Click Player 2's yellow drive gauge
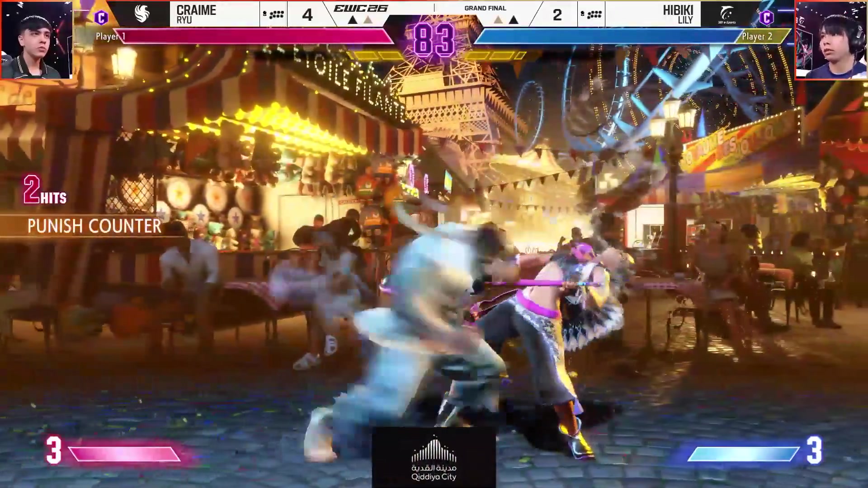Screen dimensions: 868x488 pyautogui.click(x=495, y=56)
